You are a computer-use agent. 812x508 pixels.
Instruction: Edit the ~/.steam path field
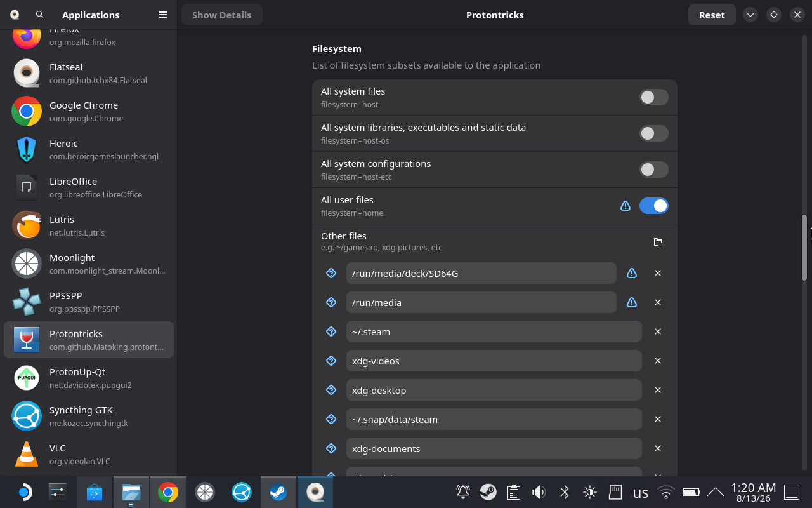tap(494, 331)
